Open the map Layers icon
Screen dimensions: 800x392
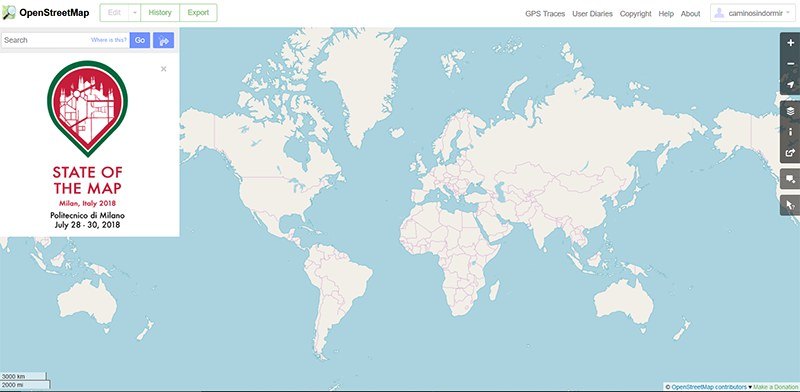790,111
